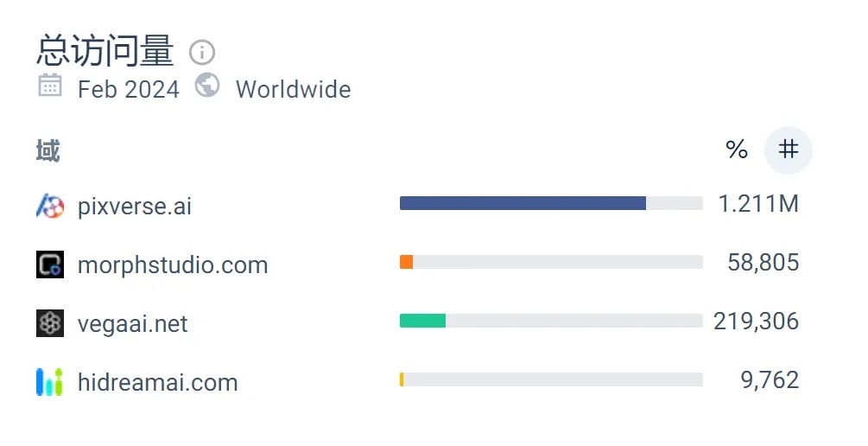Click the Feb 2024 date label
Viewport: 868px width, 446px height.
(x=129, y=90)
